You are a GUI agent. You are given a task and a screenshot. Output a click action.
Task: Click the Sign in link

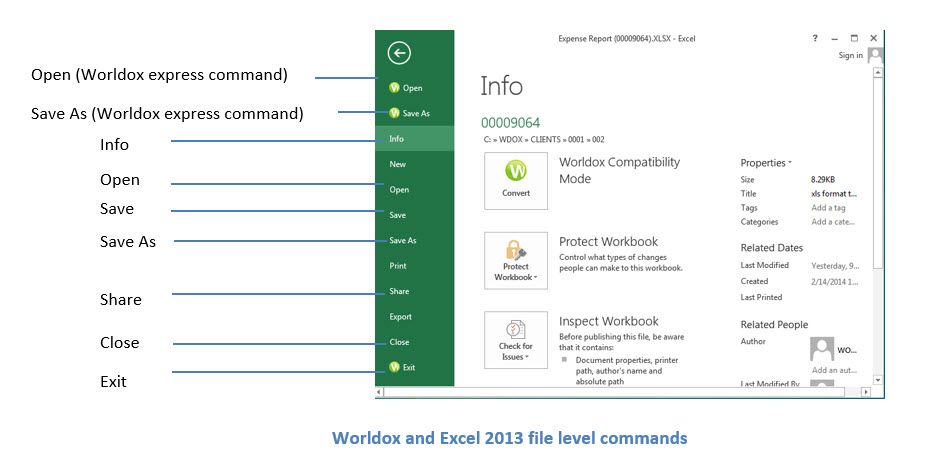pos(850,55)
